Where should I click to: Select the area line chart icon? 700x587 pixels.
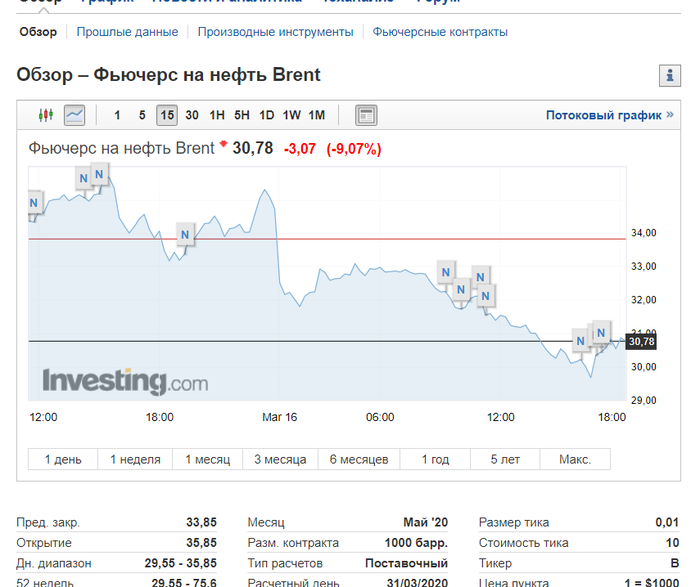tap(74, 115)
